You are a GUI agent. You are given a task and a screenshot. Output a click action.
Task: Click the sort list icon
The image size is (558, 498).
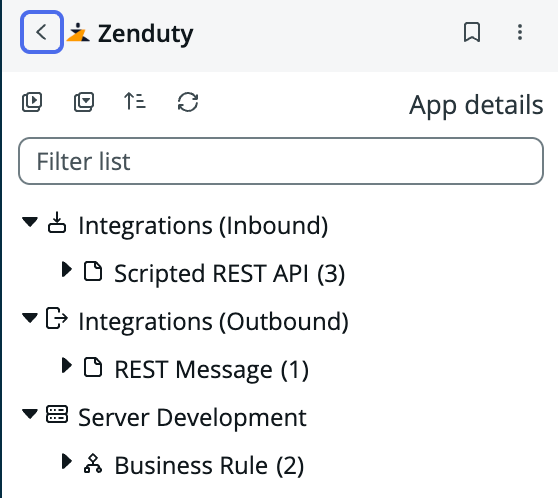click(x=135, y=101)
